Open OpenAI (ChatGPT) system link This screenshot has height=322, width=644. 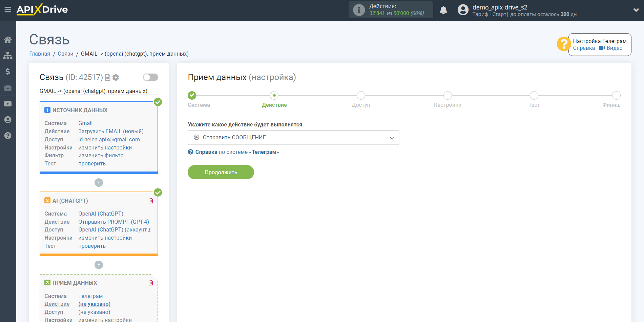click(x=101, y=214)
